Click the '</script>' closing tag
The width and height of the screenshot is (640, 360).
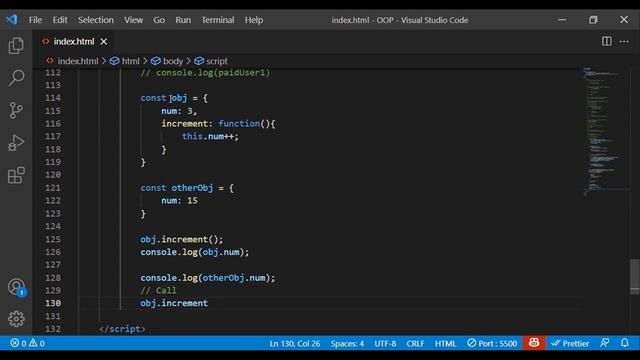[x=122, y=329]
